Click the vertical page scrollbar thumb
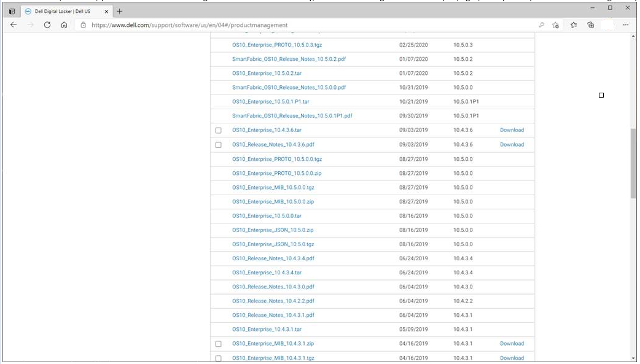Image resolution: width=640 pixels, height=364 pixels. click(633, 163)
